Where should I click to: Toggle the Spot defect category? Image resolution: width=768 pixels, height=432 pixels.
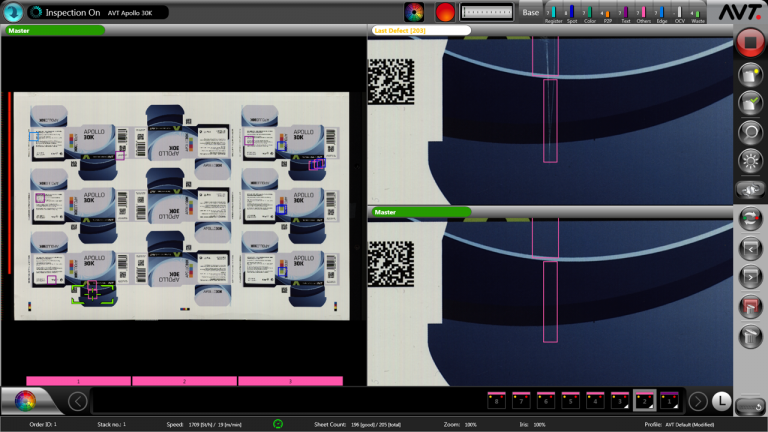click(x=572, y=14)
